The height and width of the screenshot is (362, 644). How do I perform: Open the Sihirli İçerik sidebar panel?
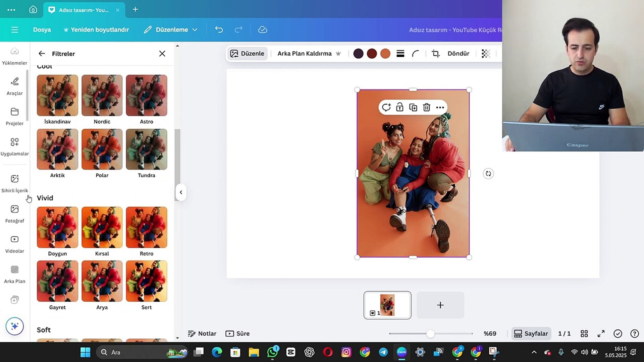tap(14, 183)
